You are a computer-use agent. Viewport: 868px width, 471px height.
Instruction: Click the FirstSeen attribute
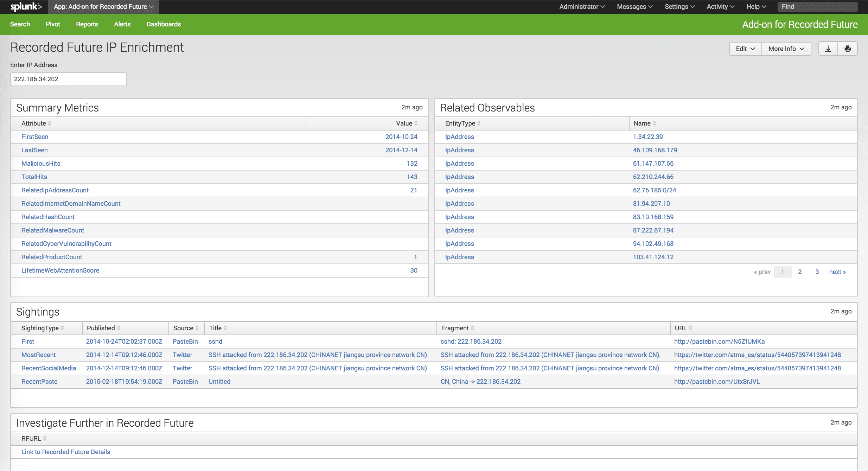35,137
